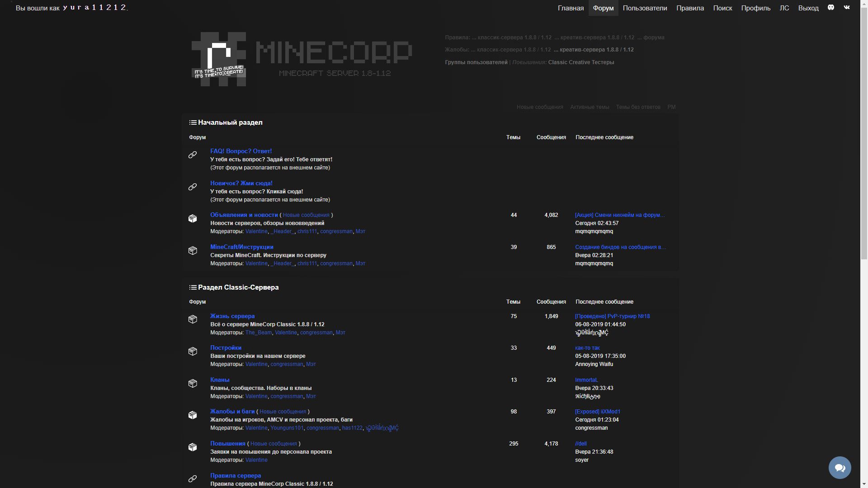Open moderator Younguns101 profile
Screen dimensions: 868x488
coord(287,428)
